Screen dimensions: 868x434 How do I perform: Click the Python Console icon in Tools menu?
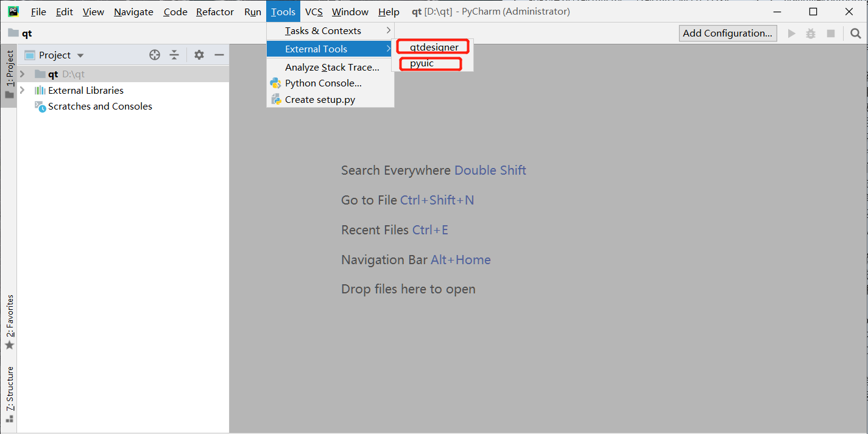[x=275, y=83]
